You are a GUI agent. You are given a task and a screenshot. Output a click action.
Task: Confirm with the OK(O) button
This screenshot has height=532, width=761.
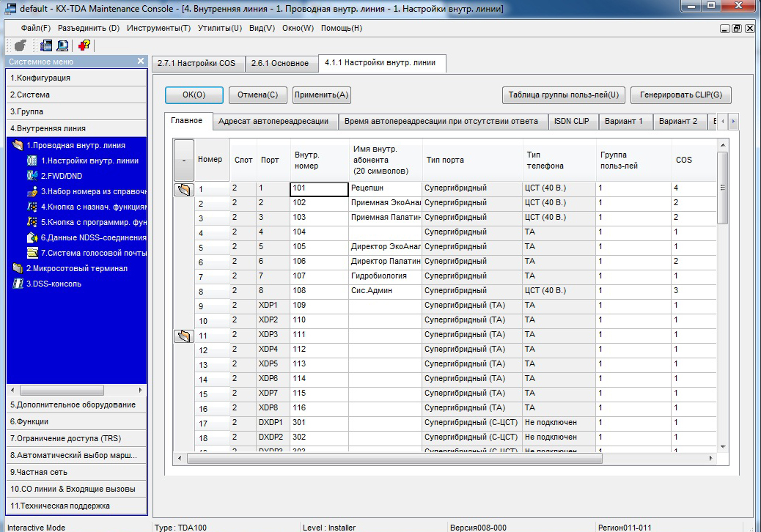tap(194, 95)
